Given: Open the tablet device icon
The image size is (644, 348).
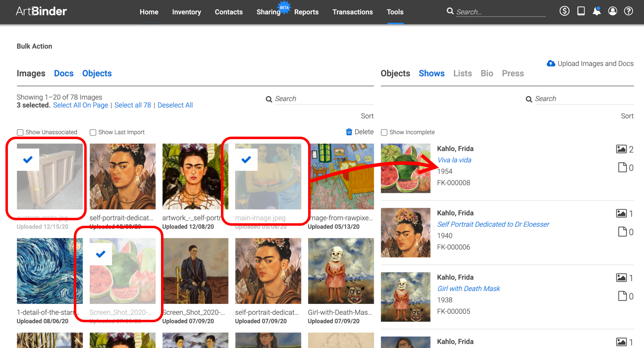Looking at the screenshot, I should point(581,11).
